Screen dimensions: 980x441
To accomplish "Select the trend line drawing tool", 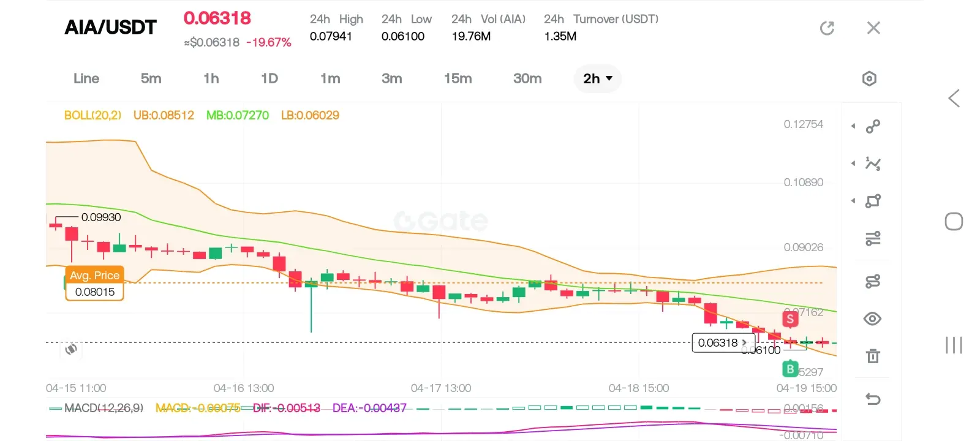I will (873, 126).
